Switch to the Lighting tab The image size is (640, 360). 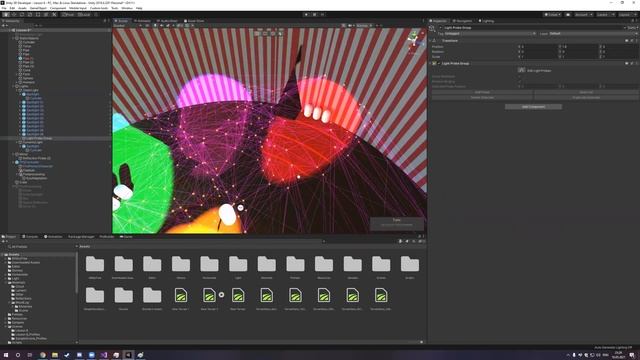tap(487, 20)
